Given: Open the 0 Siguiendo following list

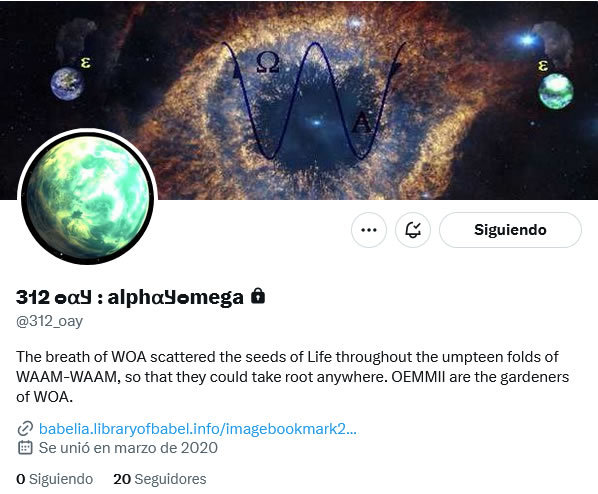Looking at the screenshot, I should click(55, 479).
